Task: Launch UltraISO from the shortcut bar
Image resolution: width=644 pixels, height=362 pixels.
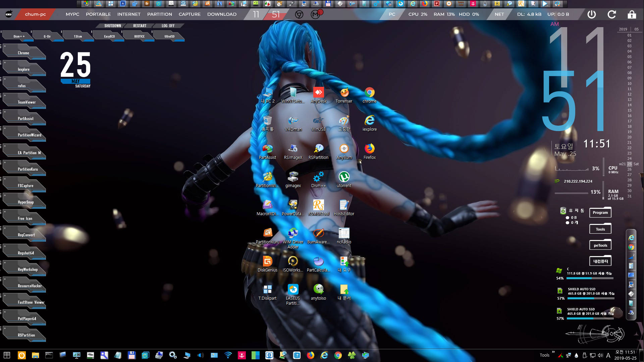Action: point(169,37)
